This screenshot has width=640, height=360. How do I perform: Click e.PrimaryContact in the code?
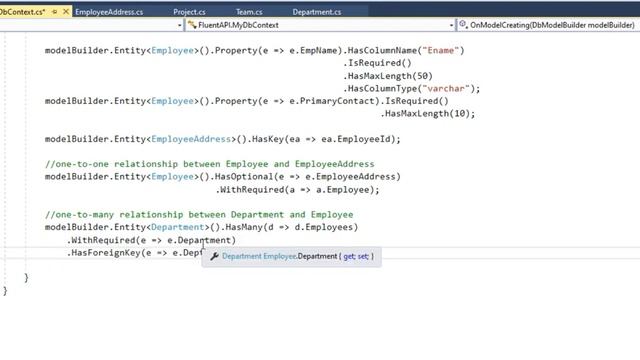point(332,101)
